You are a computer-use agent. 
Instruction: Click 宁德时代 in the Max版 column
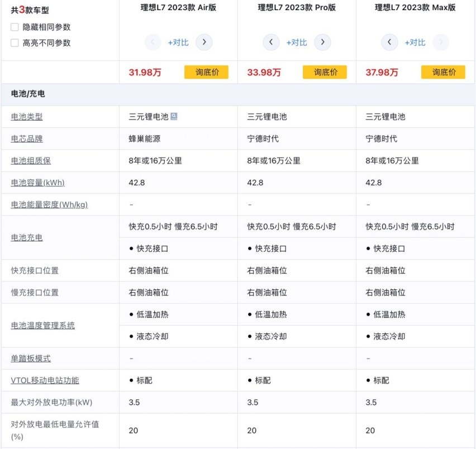pyautogui.click(x=381, y=139)
